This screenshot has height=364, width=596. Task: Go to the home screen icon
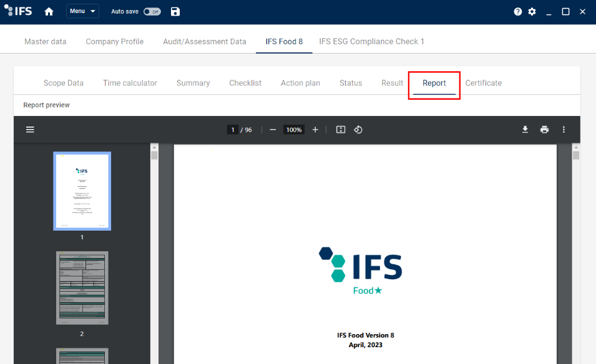coord(49,12)
